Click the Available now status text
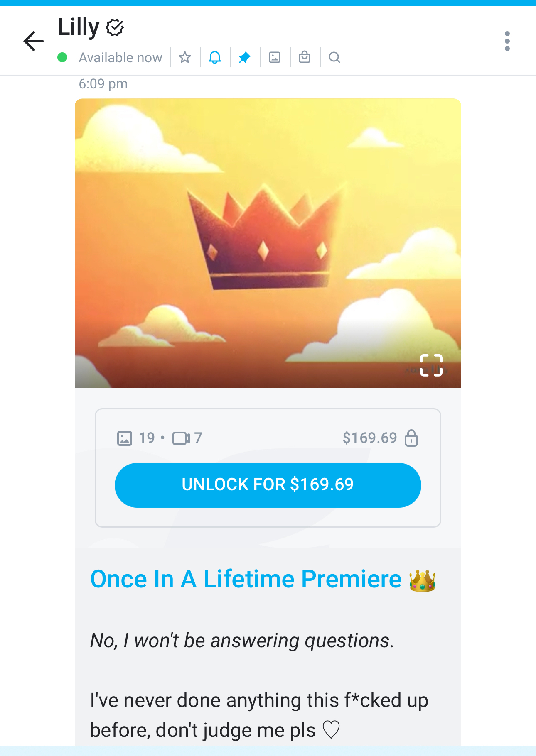Image resolution: width=536 pixels, height=756 pixels. pos(120,57)
